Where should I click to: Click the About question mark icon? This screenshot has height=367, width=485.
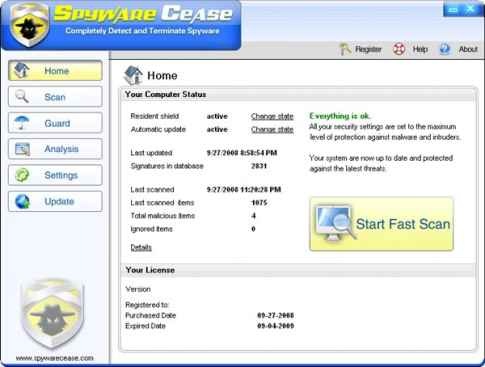445,49
